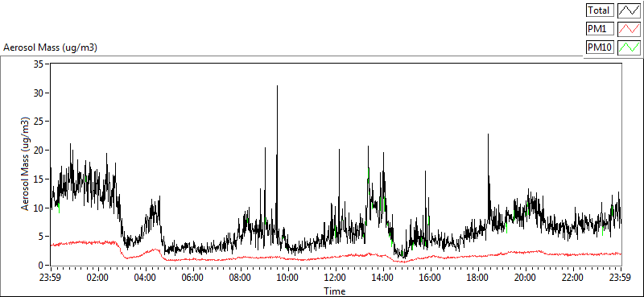Click the 0 y-axis minimum value

pos(42,265)
